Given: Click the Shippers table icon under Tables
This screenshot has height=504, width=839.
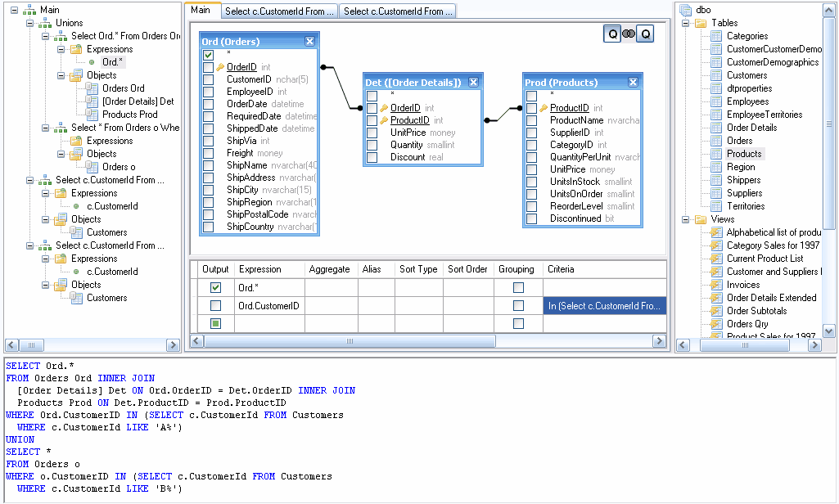Looking at the screenshot, I should point(716,179).
